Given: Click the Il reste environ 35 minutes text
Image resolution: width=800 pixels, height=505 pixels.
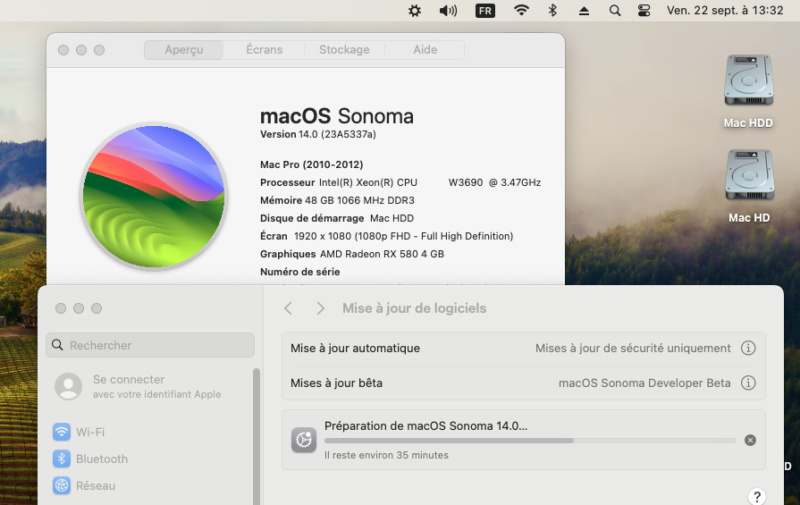Looking at the screenshot, I should pos(386,455).
